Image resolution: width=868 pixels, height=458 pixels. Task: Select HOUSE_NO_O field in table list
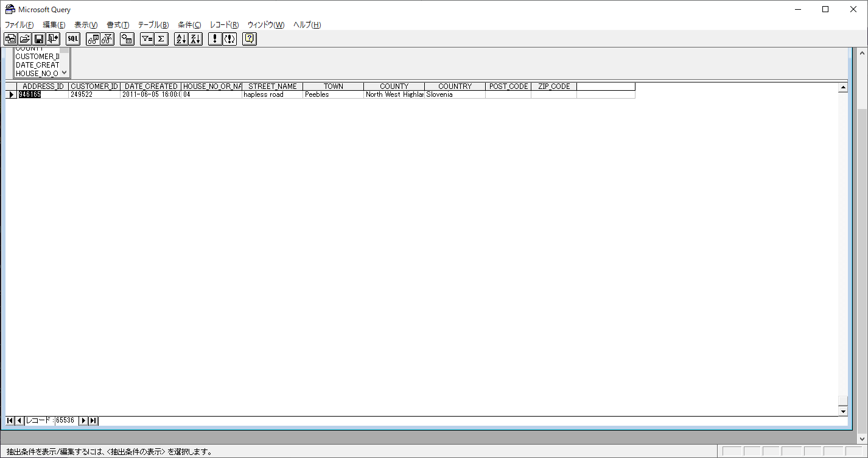37,73
